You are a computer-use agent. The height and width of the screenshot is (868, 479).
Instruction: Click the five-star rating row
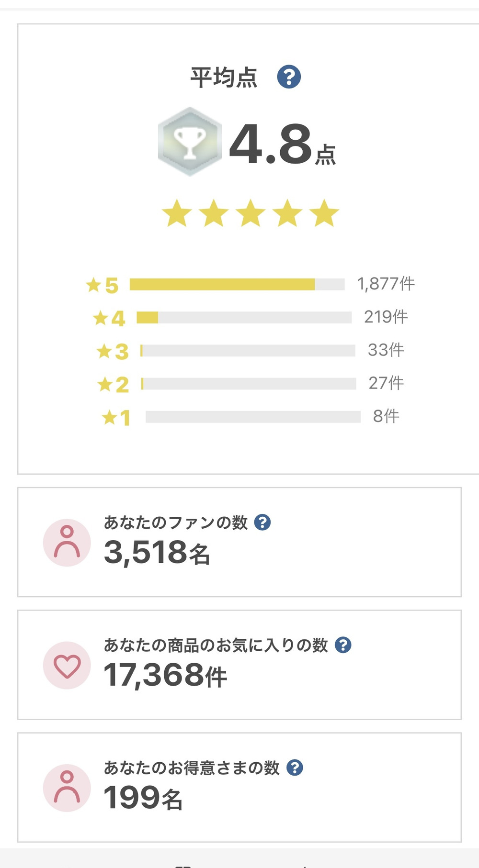pyautogui.click(x=250, y=213)
